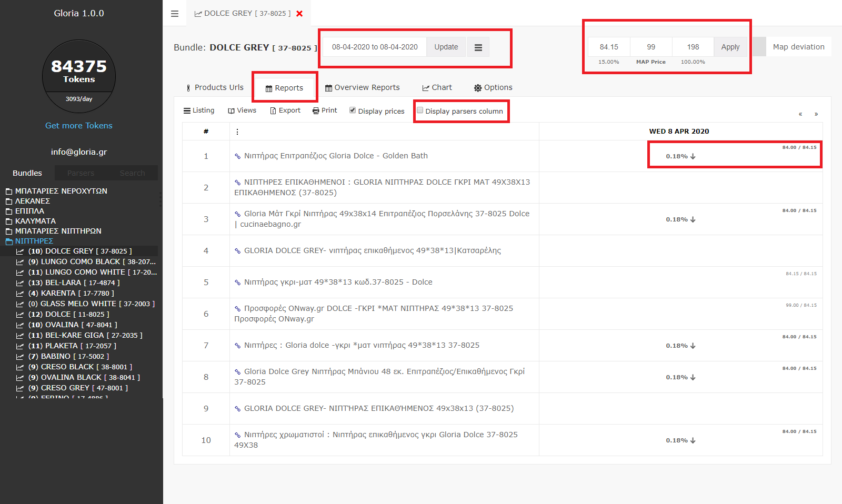
Task: Go to next date with right chevron
Action: [x=816, y=114]
